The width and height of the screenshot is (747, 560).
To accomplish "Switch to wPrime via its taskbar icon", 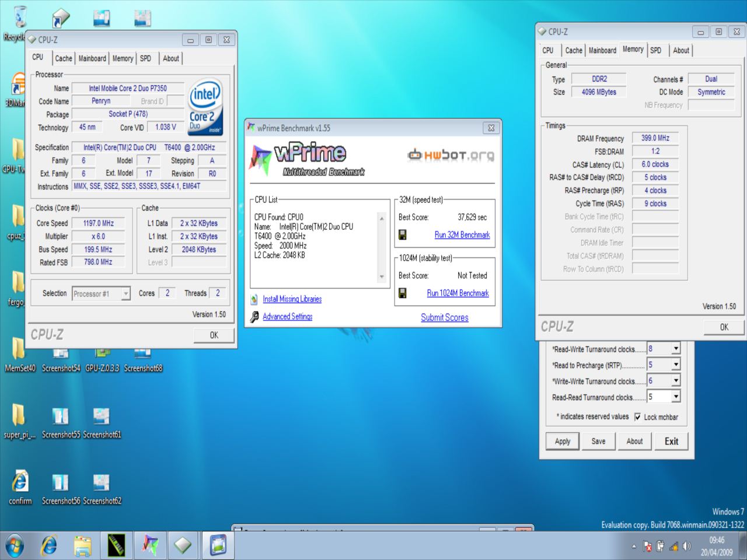I will (x=150, y=546).
